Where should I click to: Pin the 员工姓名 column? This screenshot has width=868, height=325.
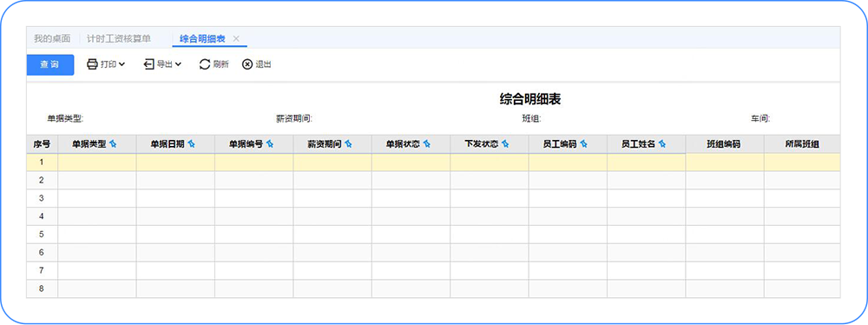[x=662, y=144]
